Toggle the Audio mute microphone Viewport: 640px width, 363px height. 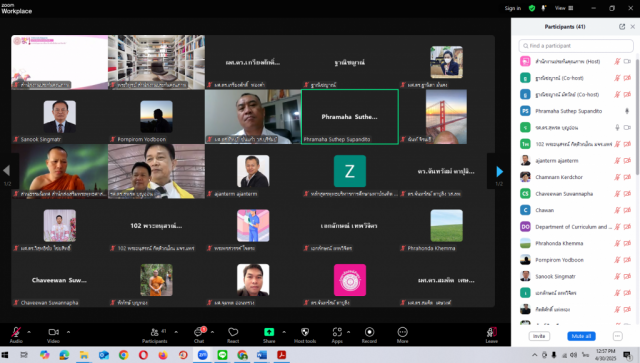(x=16, y=332)
